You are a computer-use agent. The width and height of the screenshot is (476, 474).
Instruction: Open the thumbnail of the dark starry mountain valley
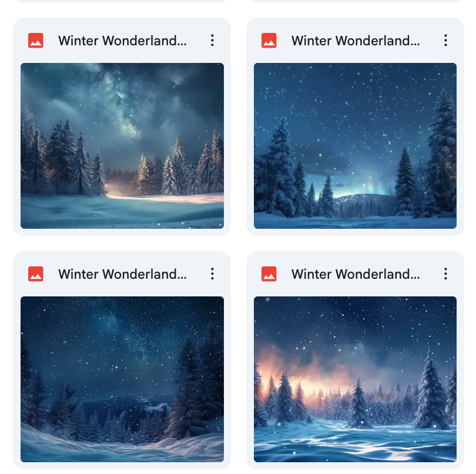coord(122,379)
